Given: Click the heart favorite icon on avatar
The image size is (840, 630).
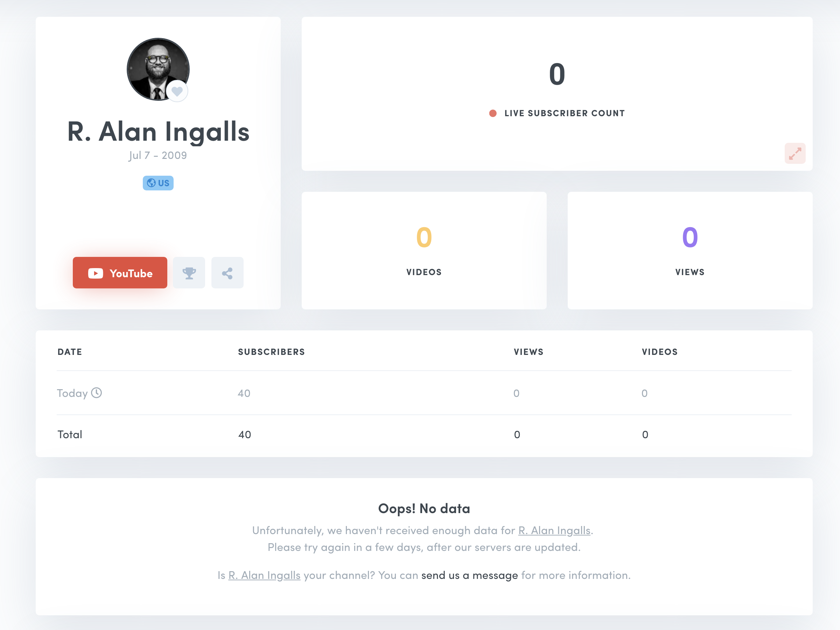Looking at the screenshot, I should (x=177, y=91).
